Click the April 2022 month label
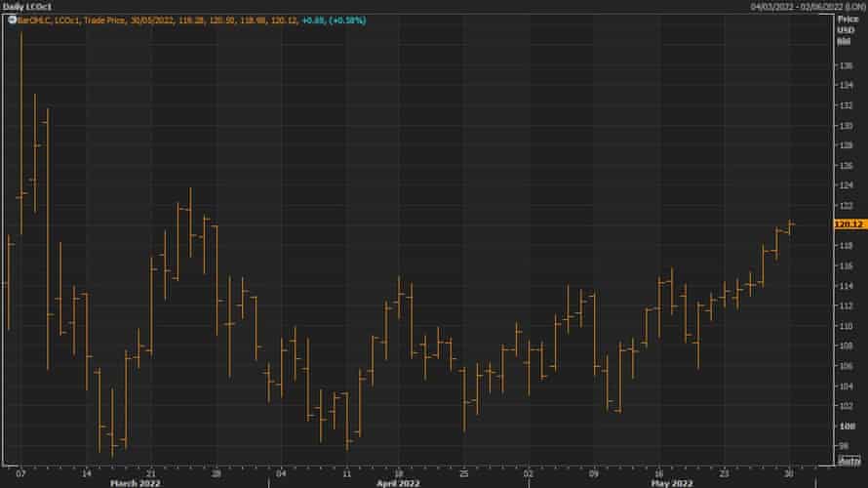This screenshot has height=488, width=868. (x=397, y=481)
